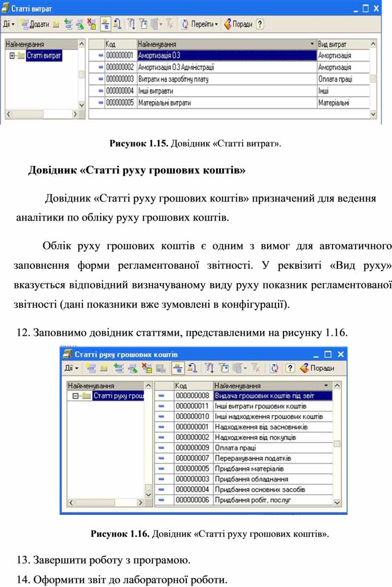This screenshot has width=392, height=587.
Task: Click the Оплата праці cost type cell
Action: click(x=343, y=79)
